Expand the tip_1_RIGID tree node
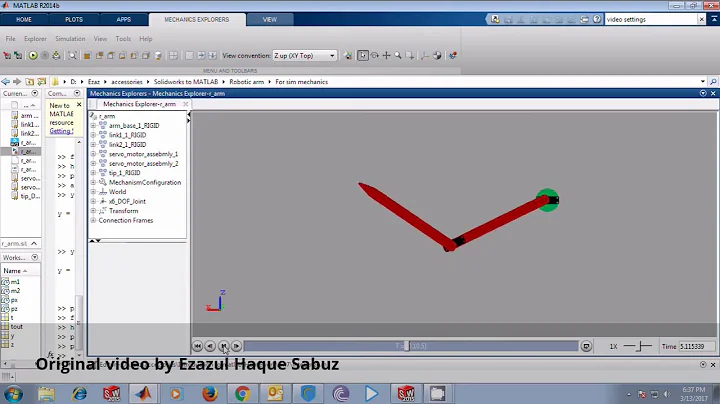 point(93,173)
